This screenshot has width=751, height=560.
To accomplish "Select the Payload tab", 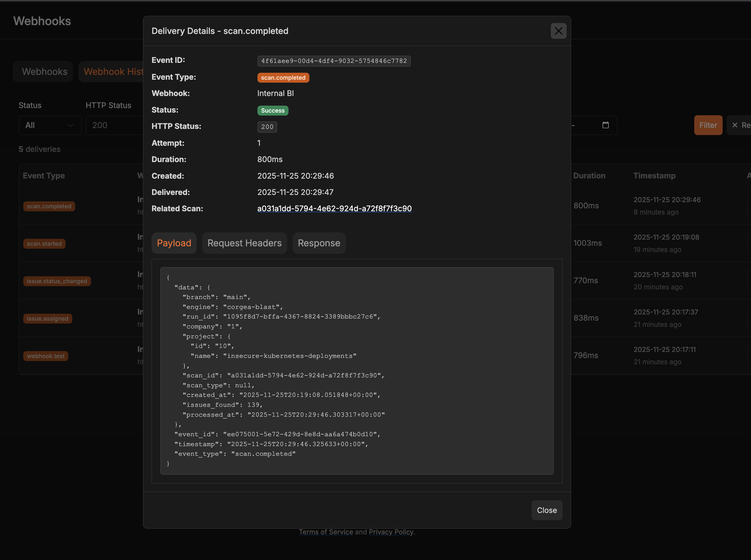I will click(x=174, y=243).
